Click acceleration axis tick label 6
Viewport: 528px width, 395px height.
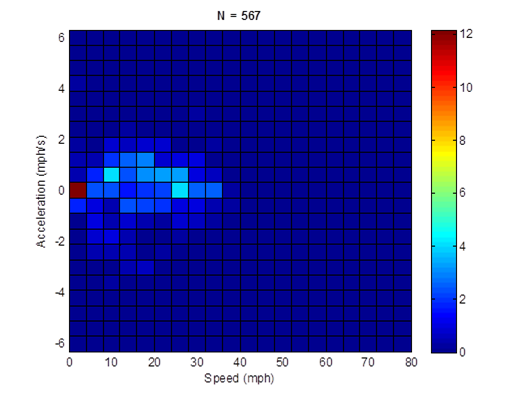pos(61,38)
